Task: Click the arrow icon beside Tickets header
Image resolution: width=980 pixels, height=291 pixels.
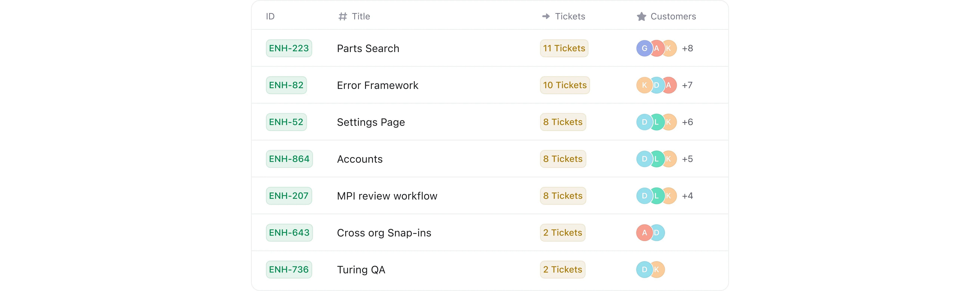Action: pyautogui.click(x=546, y=16)
